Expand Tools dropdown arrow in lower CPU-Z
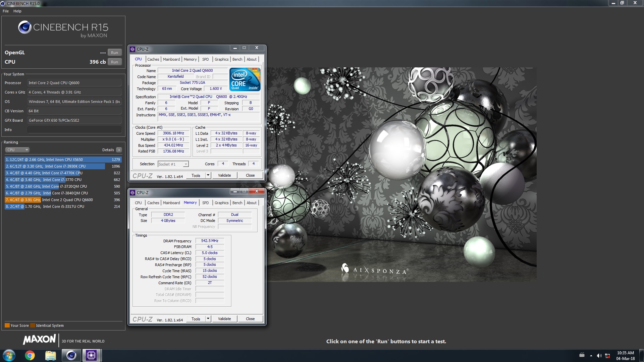This screenshot has height=362, width=644. coord(208,319)
